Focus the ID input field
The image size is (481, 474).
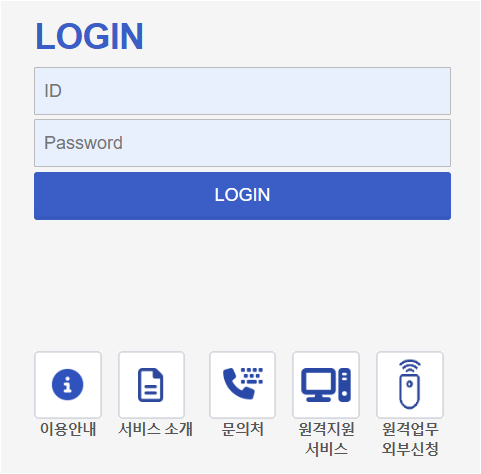pyautogui.click(x=242, y=91)
